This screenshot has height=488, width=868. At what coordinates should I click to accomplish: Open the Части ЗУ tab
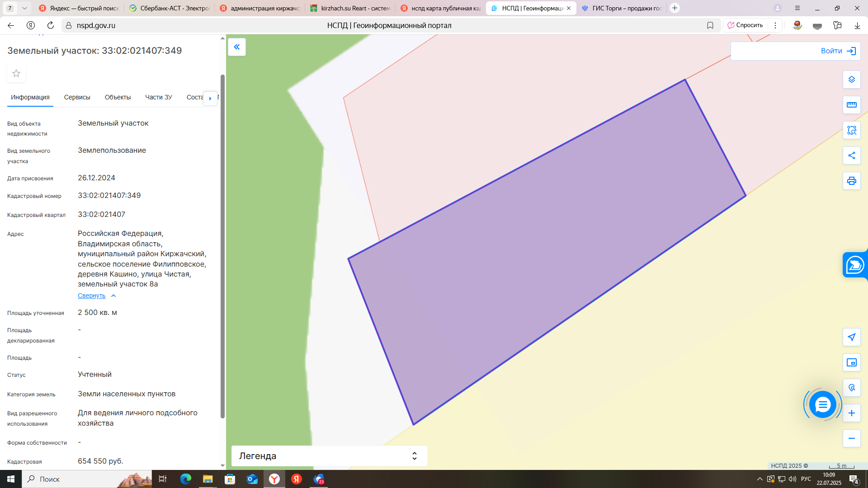[158, 97]
